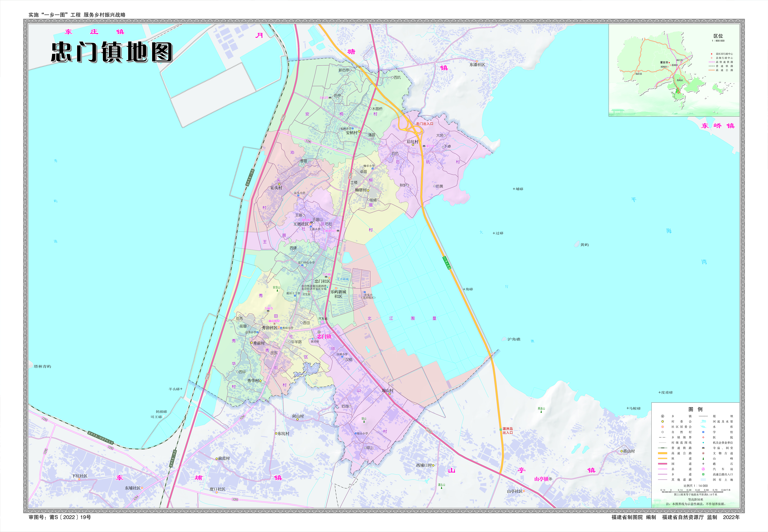This screenshot has height=532, width=768.
Task: Click the 忠门出入口 red label
Action: (x=424, y=124)
